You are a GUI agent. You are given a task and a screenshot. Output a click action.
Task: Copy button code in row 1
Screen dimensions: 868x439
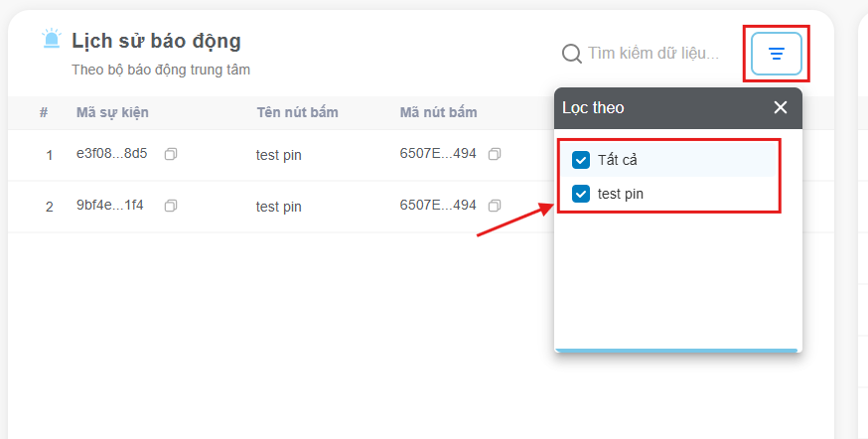click(495, 154)
